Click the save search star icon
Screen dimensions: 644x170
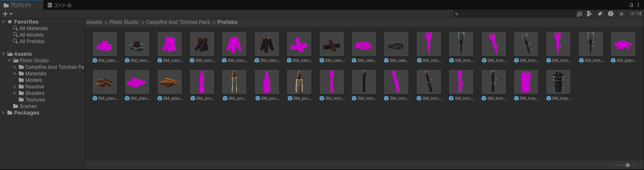tap(622, 14)
